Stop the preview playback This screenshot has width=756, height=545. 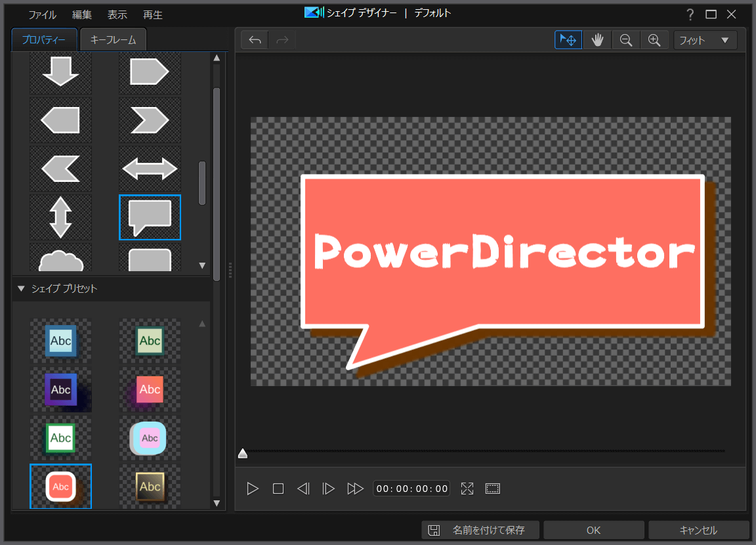278,489
